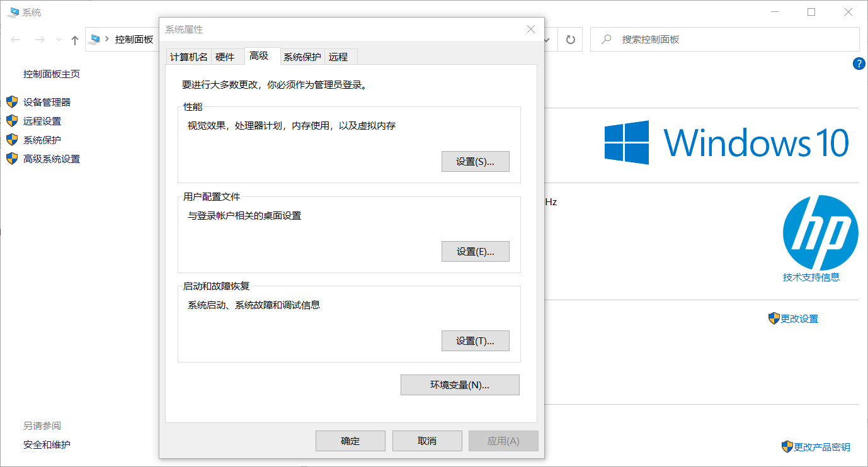Click the blue help question-mark icon

(x=859, y=64)
